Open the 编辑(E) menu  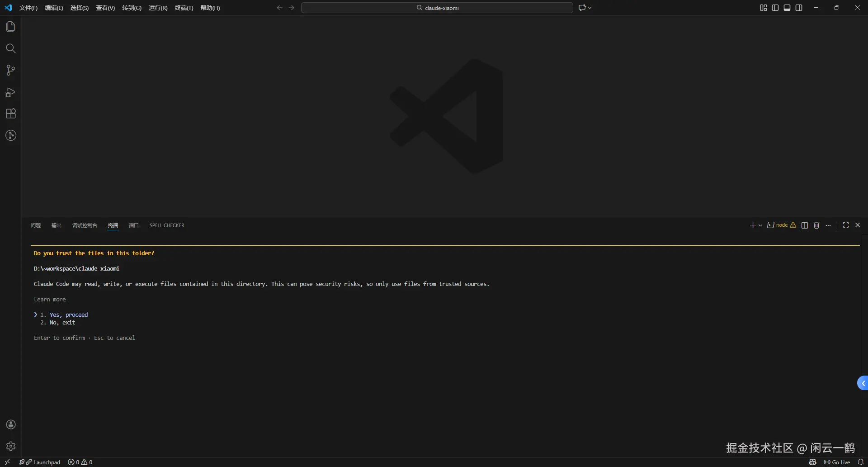[x=54, y=8]
